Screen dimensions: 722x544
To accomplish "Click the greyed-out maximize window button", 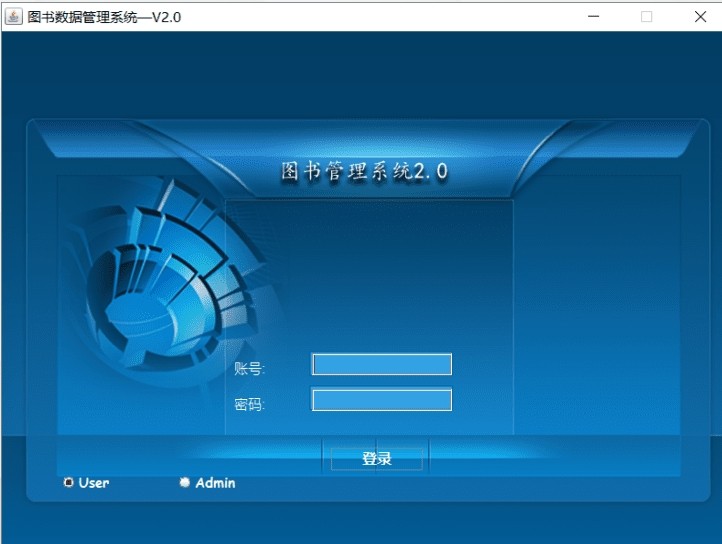I will point(647,16).
